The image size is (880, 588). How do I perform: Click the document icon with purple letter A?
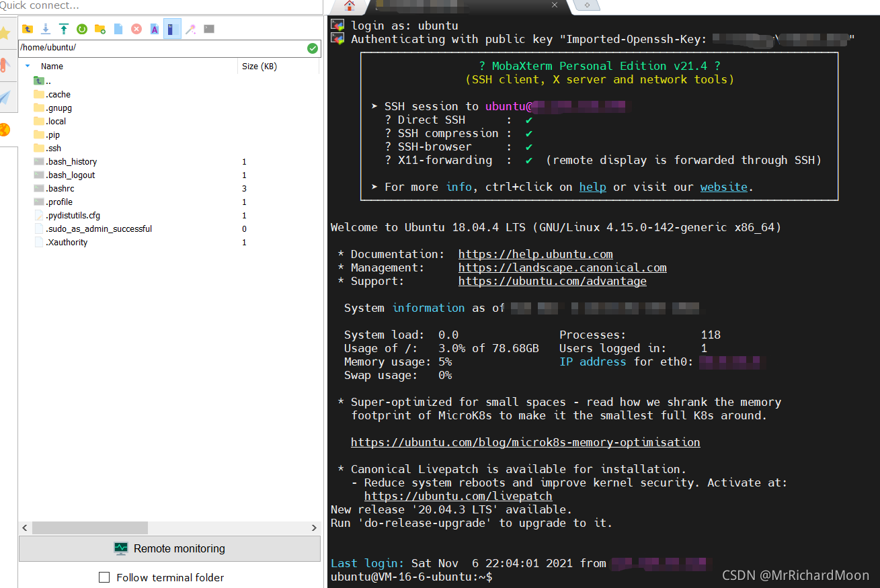click(155, 29)
